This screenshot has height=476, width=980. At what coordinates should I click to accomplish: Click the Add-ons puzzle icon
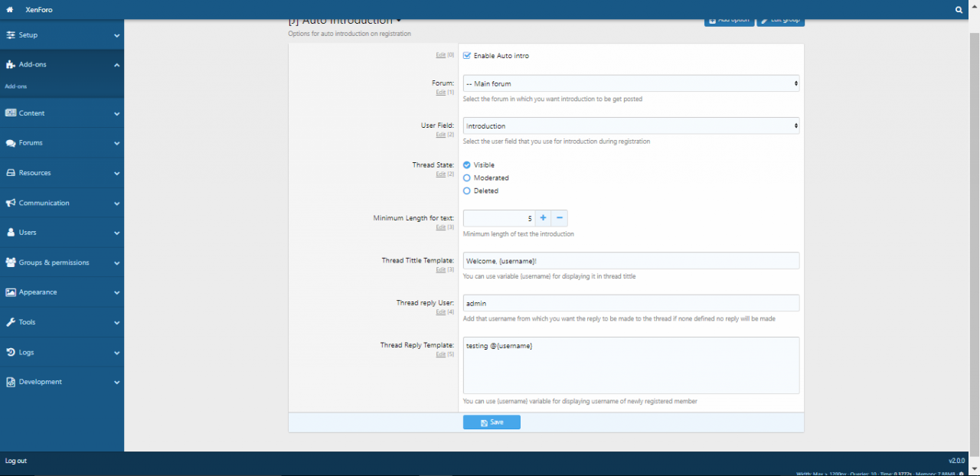click(x=11, y=65)
